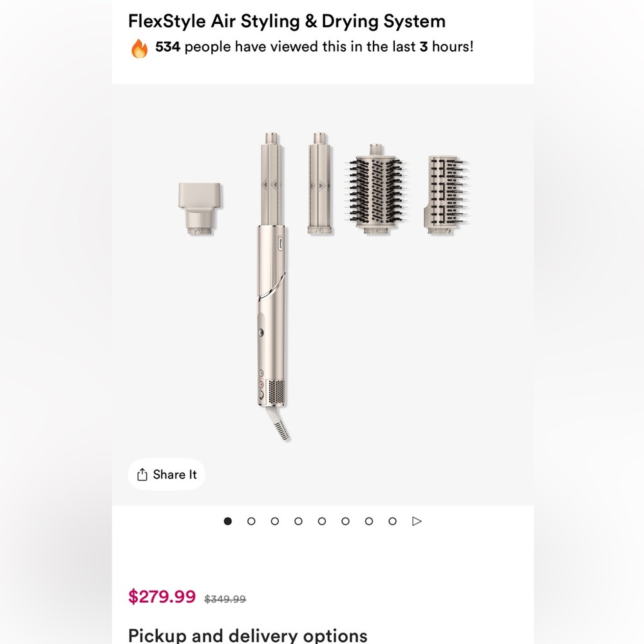The width and height of the screenshot is (644, 644).
Task: Click the sale price $279.99
Action: point(161,597)
